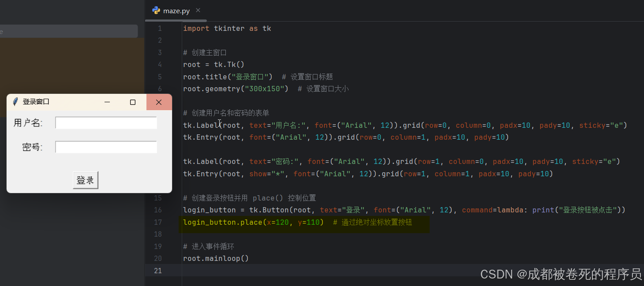
Task: Click the 登录窗口 title text
Action: pos(36,102)
